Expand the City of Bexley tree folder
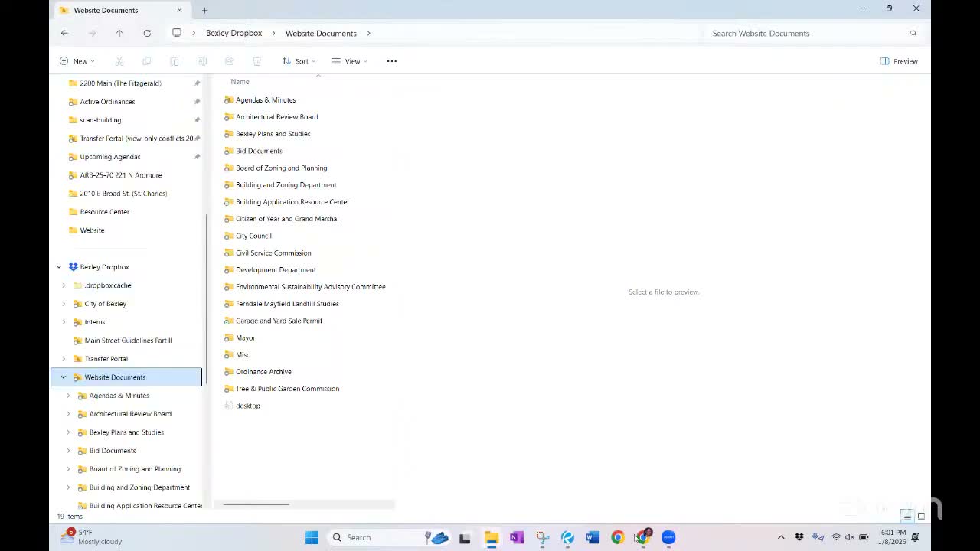980x551 pixels. coord(64,304)
